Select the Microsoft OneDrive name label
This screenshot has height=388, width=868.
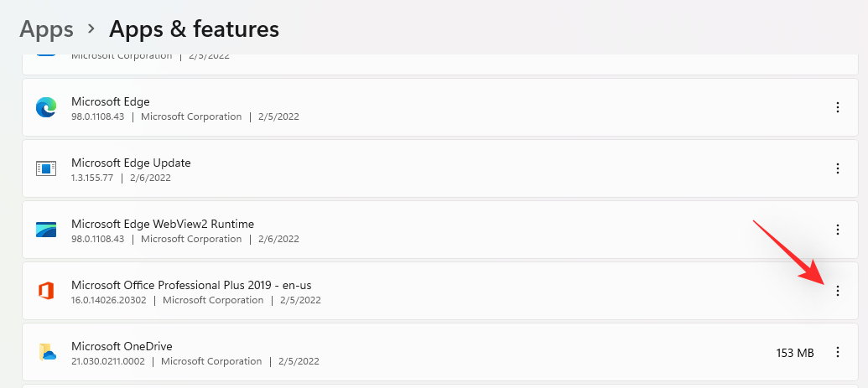(x=122, y=346)
